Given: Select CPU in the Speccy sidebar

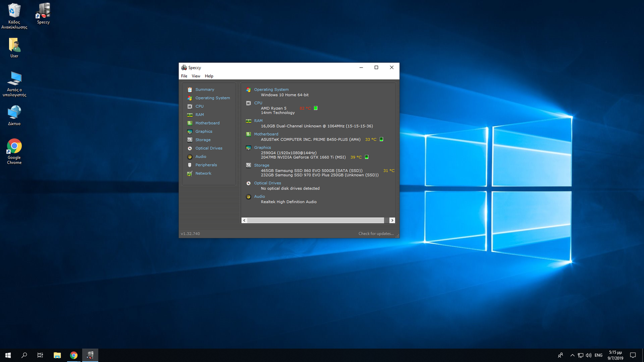Looking at the screenshot, I should click(200, 107).
